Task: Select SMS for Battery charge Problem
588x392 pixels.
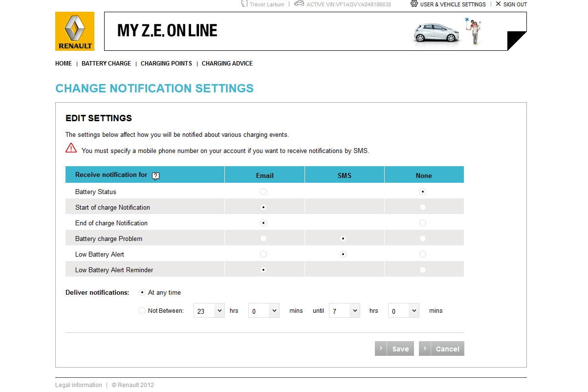Action: click(343, 239)
